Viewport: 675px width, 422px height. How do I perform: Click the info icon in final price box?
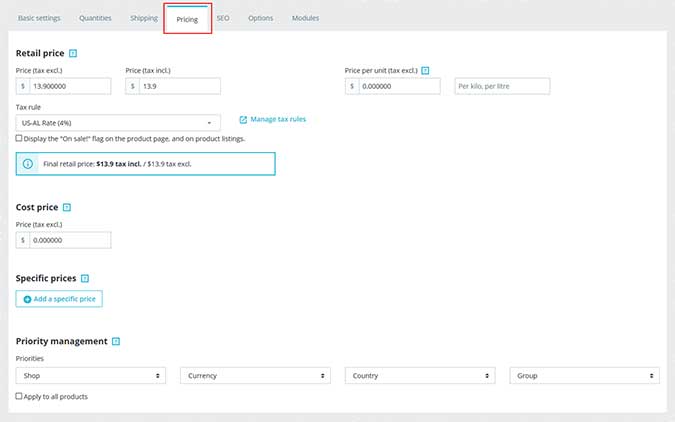pos(28,162)
